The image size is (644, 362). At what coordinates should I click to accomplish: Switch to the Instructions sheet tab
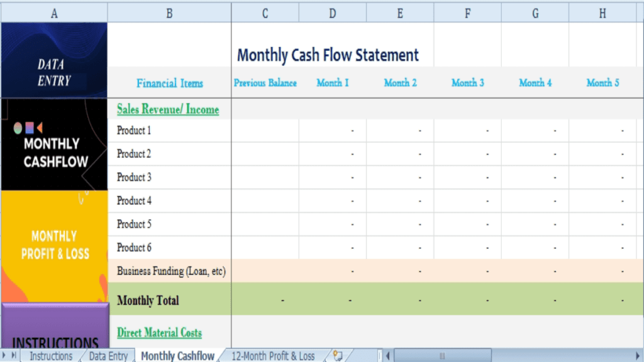pos(51,356)
